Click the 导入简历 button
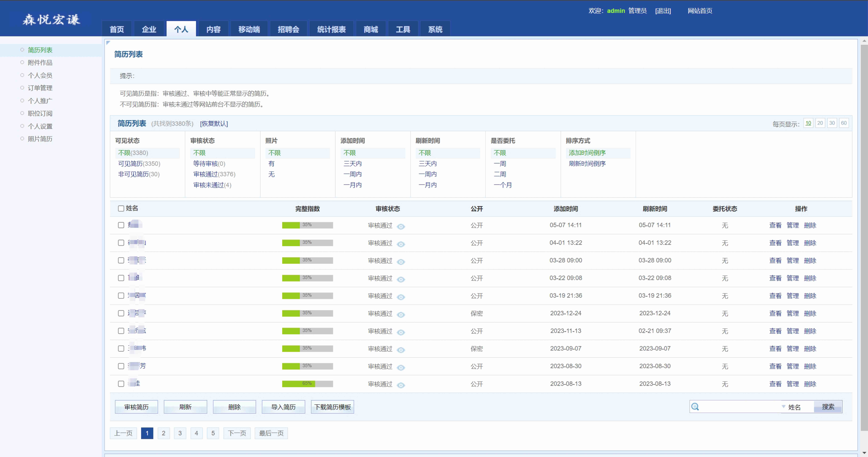 pyautogui.click(x=283, y=407)
